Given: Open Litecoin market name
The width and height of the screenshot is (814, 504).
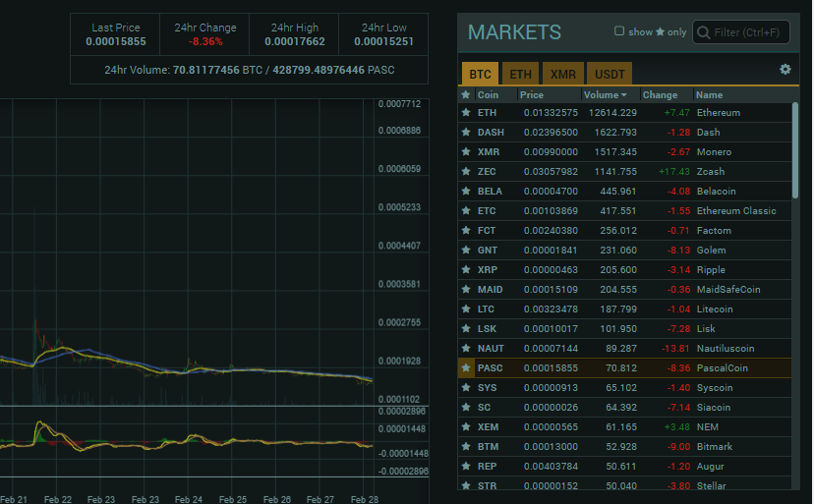Looking at the screenshot, I should point(715,309).
